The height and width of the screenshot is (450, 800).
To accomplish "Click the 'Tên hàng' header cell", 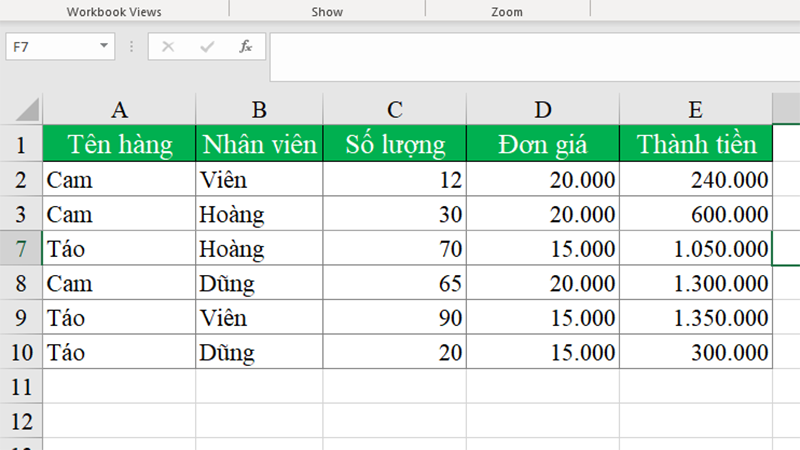I will pyautogui.click(x=119, y=144).
